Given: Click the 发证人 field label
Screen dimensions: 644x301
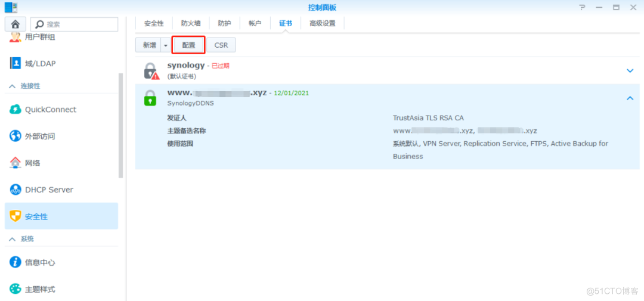Looking at the screenshot, I should pos(177,118).
